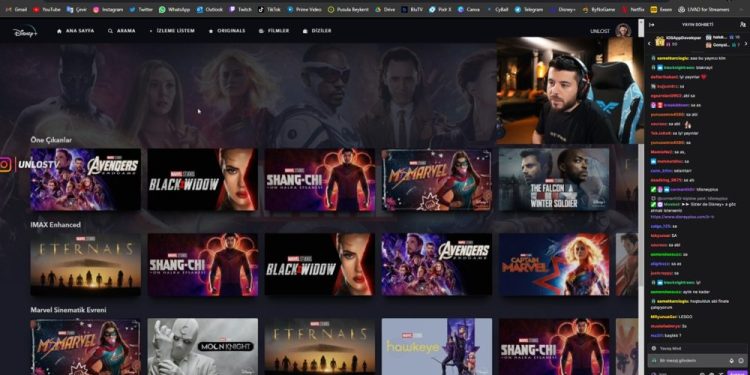
Task: Open The Falcon and the Winter Soldier
Action: point(554,179)
